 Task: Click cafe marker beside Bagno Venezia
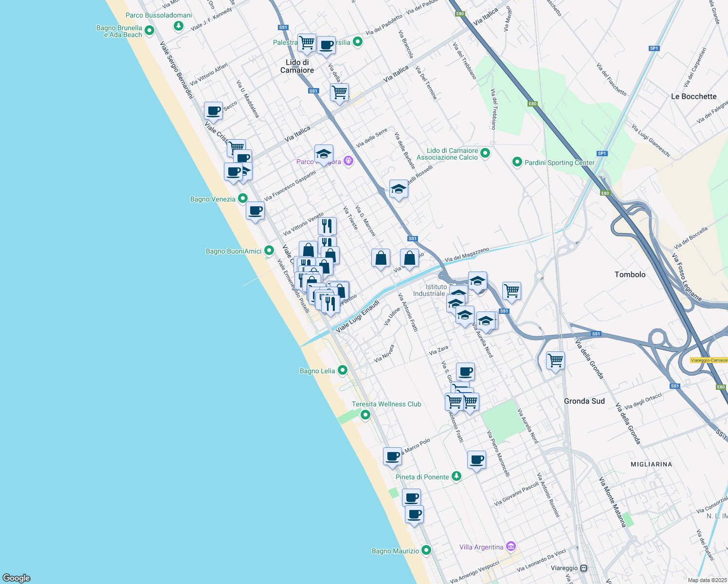tap(255, 211)
